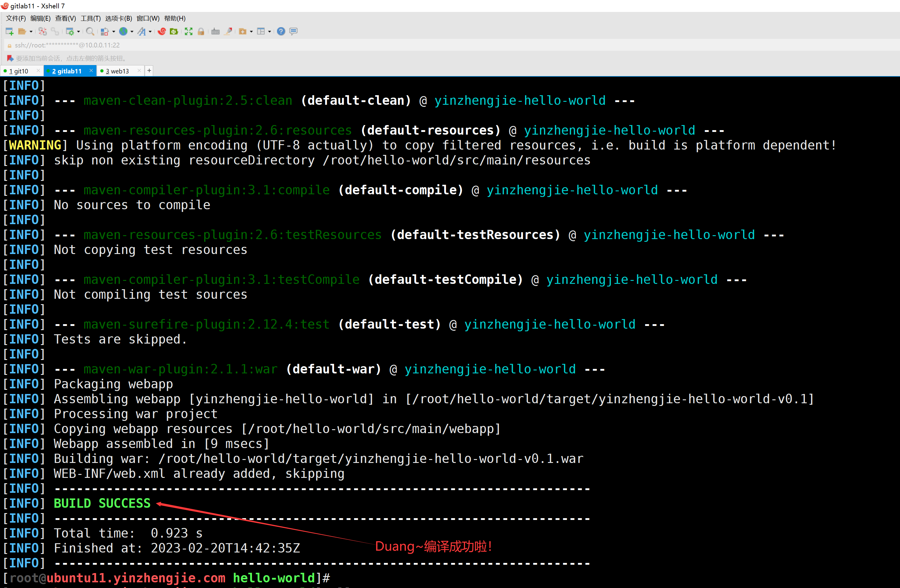
Task: Expand the globe encoding dropdown arrow
Action: (132, 32)
